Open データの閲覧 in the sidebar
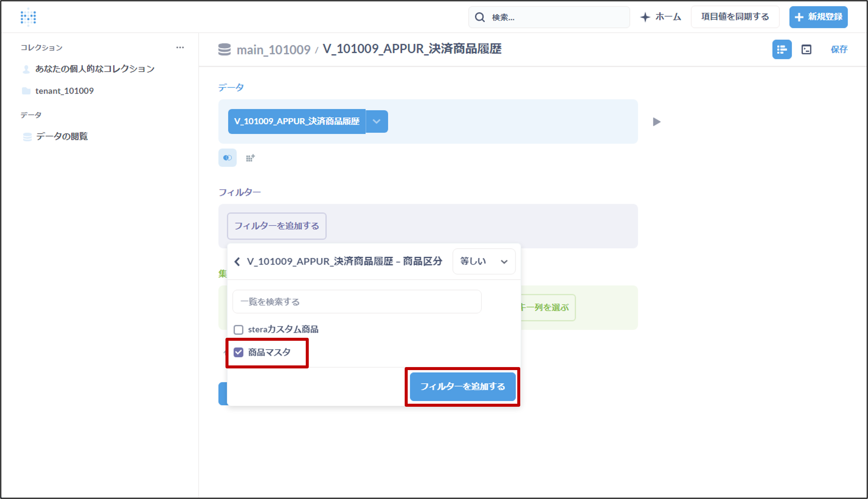Image resolution: width=868 pixels, height=499 pixels. (62, 136)
